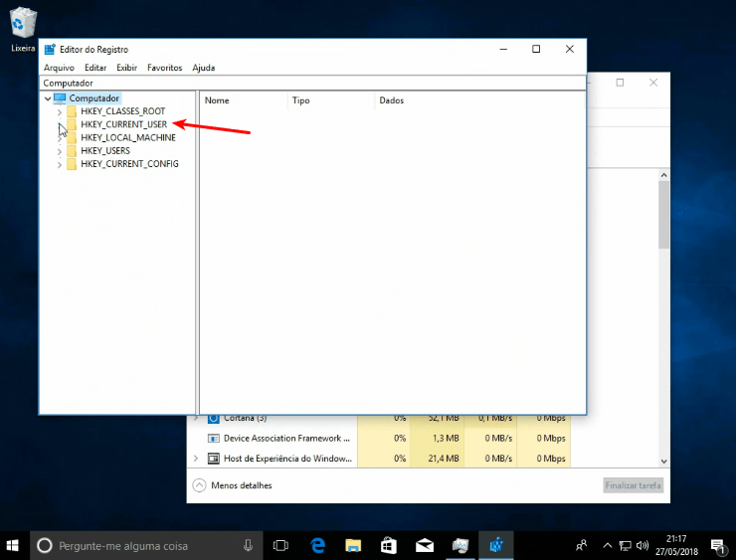Viewport: 736px width, 560px height.
Task: Open the Ajuda menu
Action: [x=204, y=68]
